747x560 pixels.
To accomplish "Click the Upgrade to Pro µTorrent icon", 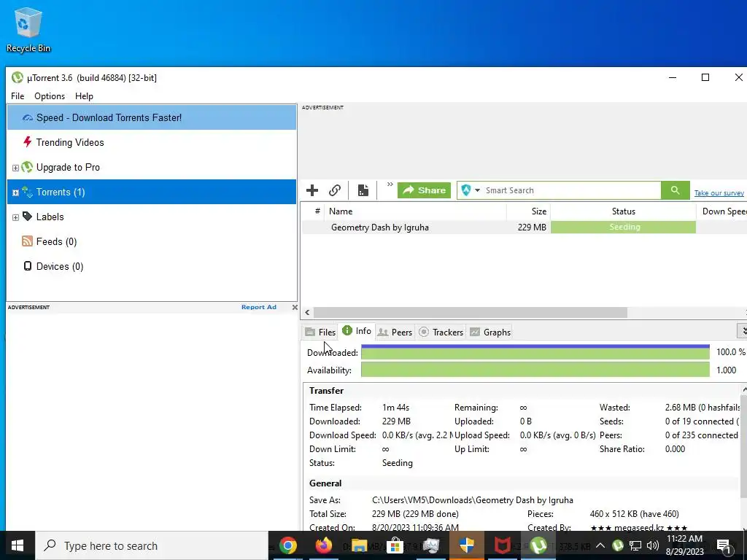I will 27,167.
